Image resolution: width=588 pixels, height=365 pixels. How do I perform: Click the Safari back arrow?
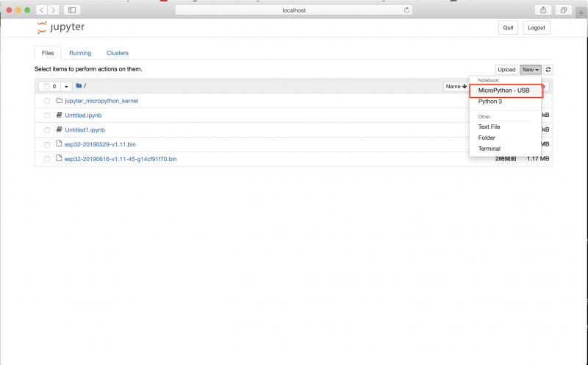40,10
